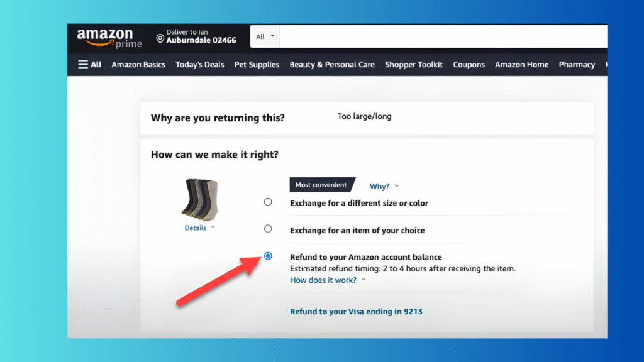This screenshot has height=362, width=644.
Task: Open the Pharmacy nav link
Action: click(576, 64)
